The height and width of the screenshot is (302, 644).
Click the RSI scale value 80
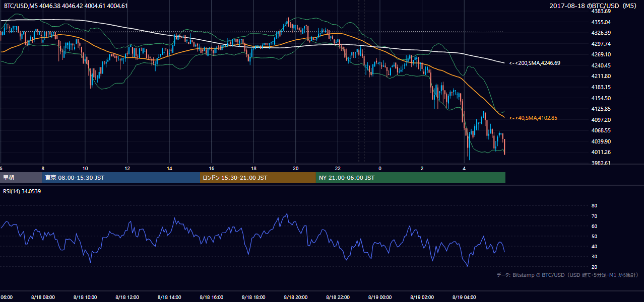[594, 206]
